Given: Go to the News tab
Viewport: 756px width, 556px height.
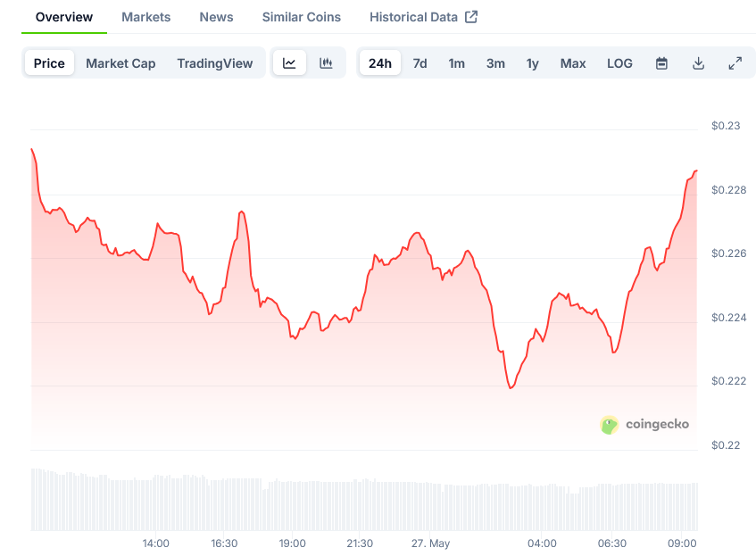Looking at the screenshot, I should click(x=216, y=17).
